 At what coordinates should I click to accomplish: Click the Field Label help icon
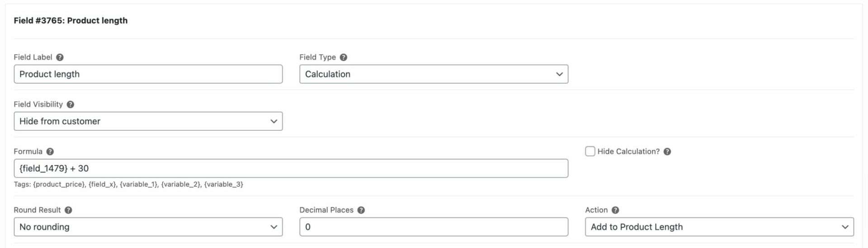coord(60,57)
